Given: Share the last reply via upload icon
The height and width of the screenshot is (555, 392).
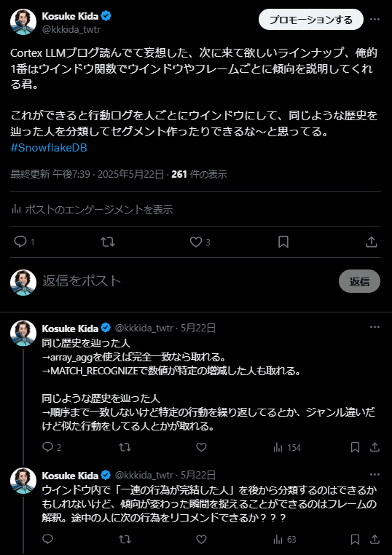Looking at the screenshot, I should [x=375, y=540].
